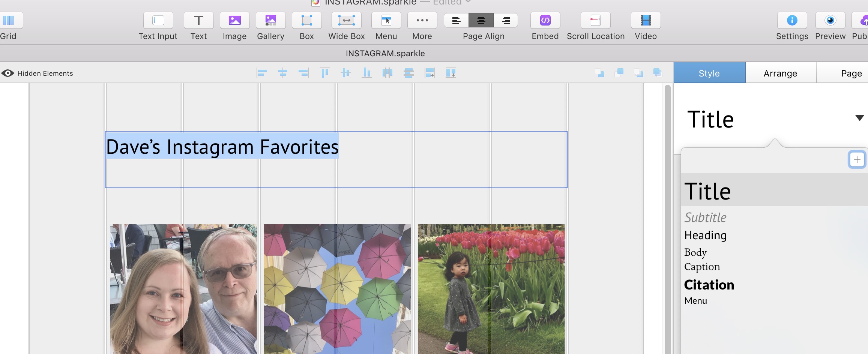
Task: Choose the Subtitle text style
Action: (705, 217)
